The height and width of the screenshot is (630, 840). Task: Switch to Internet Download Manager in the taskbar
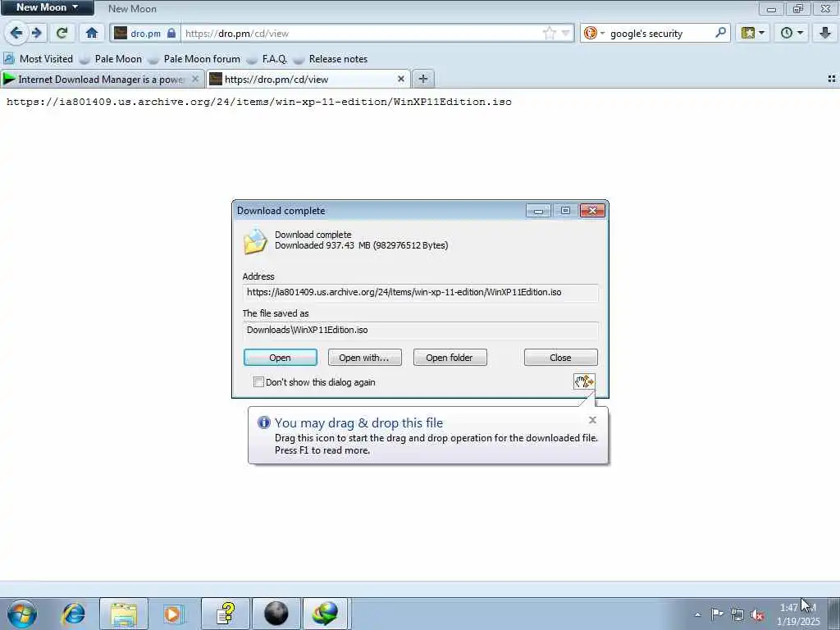tap(326, 614)
